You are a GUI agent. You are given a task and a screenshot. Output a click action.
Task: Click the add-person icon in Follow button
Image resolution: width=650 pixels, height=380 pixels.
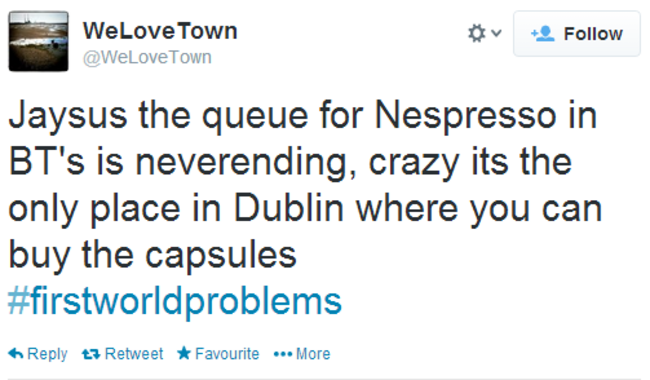[543, 34]
